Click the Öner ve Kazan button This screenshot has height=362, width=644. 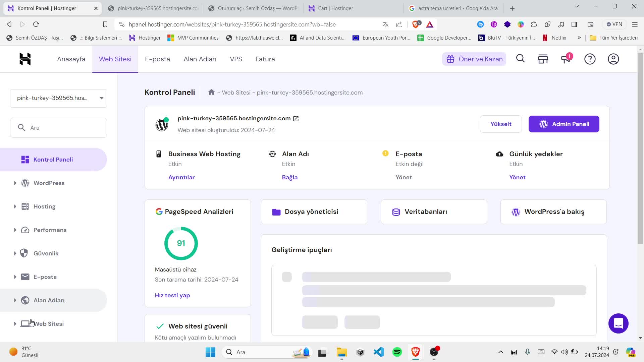474,59
